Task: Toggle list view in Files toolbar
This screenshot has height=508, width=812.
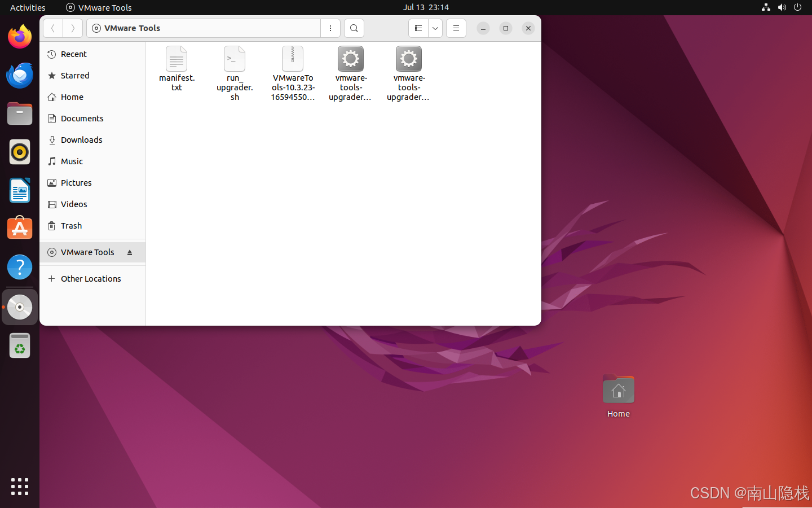Action: click(418, 28)
